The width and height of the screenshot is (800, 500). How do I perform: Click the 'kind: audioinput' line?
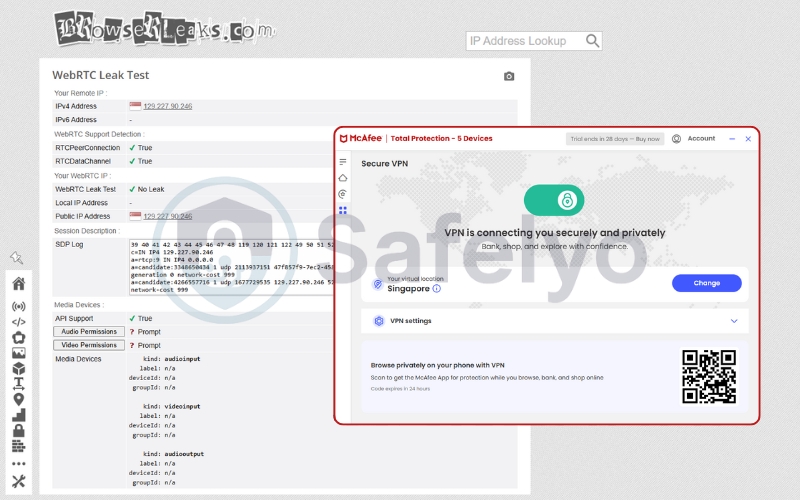point(171,359)
